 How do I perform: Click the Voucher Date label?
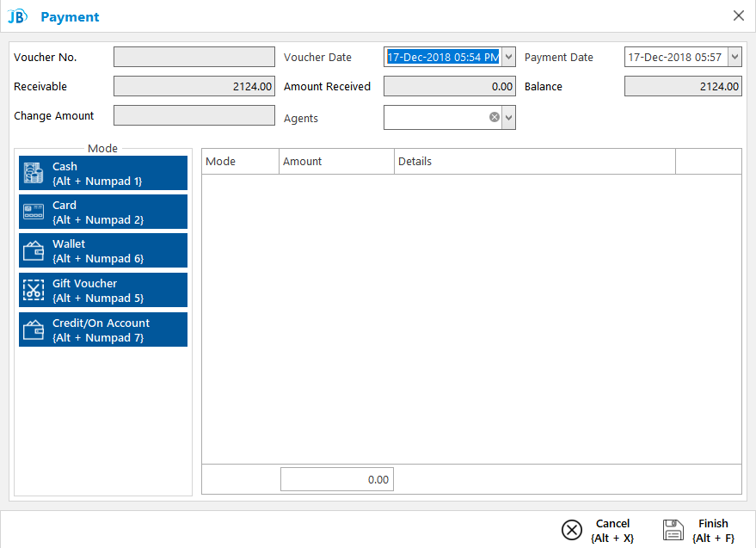click(317, 58)
